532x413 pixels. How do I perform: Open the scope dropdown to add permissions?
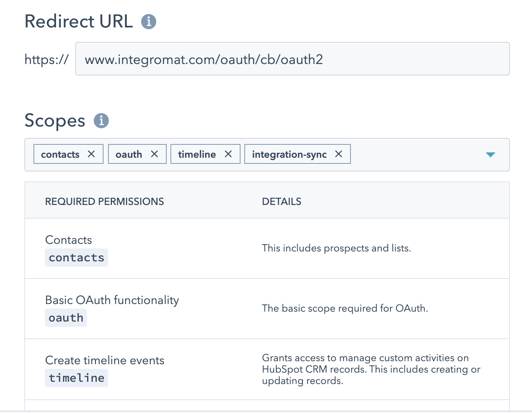(x=491, y=155)
